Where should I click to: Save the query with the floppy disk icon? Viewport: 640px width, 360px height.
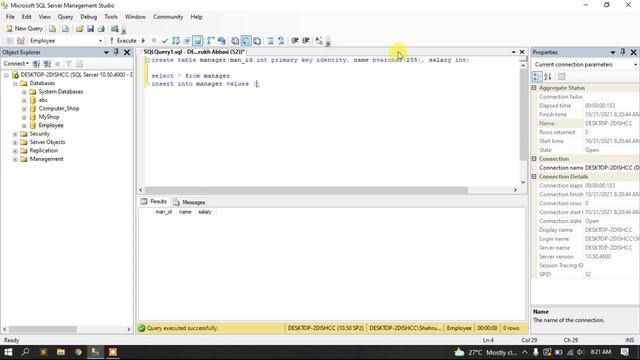[90, 29]
